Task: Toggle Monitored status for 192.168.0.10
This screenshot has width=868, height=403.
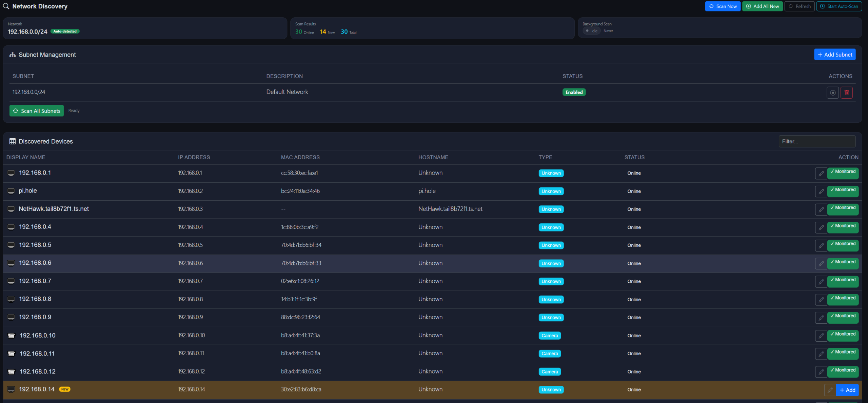Action: (x=843, y=336)
